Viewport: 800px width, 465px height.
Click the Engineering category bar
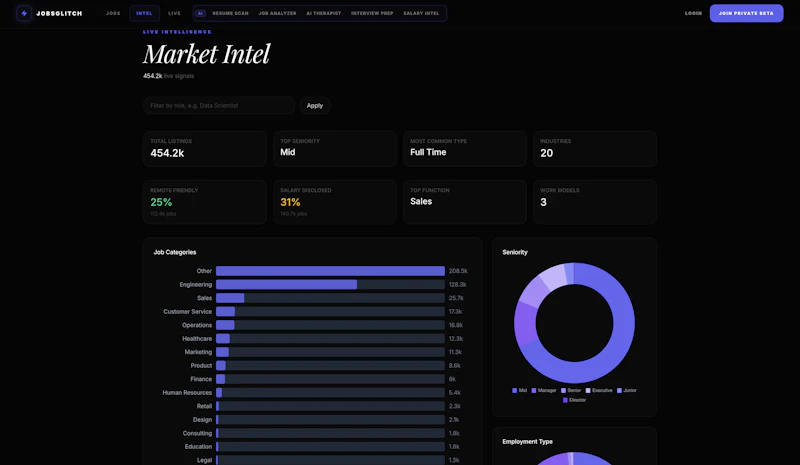click(286, 284)
